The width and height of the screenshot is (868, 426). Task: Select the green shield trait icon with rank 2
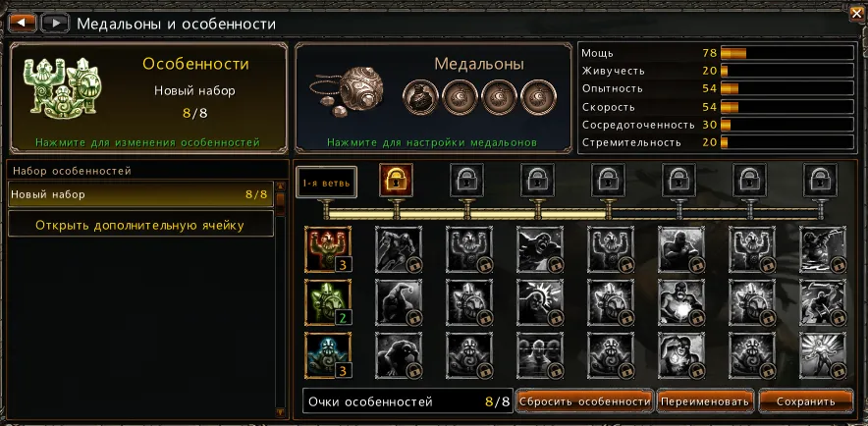tap(328, 302)
